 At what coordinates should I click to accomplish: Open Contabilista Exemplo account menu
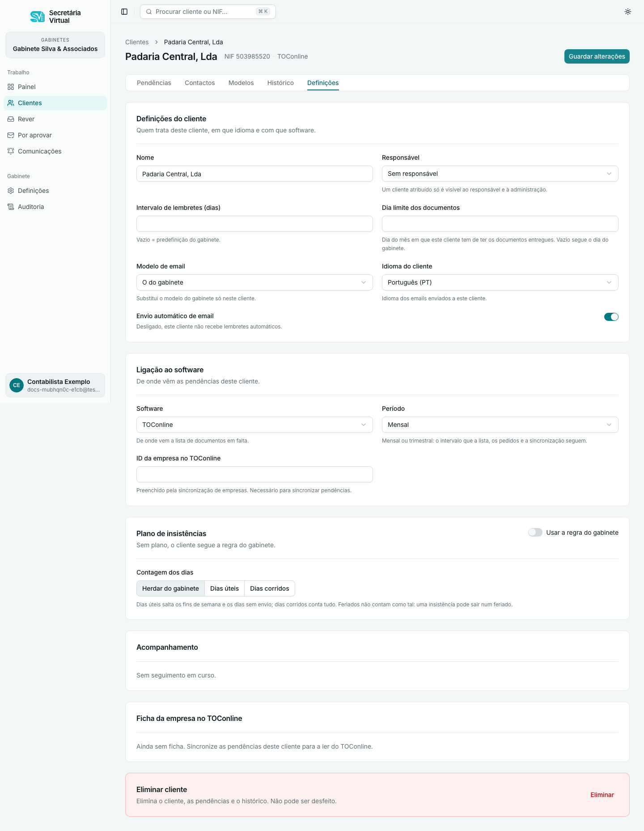pyautogui.click(x=55, y=385)
